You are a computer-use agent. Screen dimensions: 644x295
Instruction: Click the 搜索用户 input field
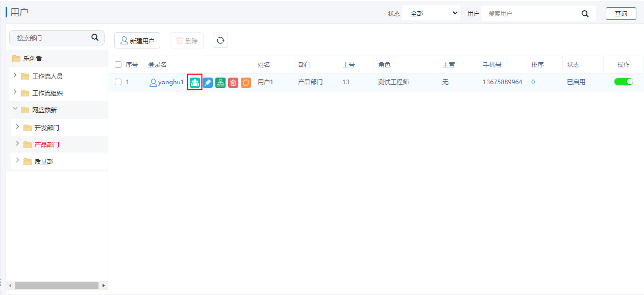pos(531,14)
